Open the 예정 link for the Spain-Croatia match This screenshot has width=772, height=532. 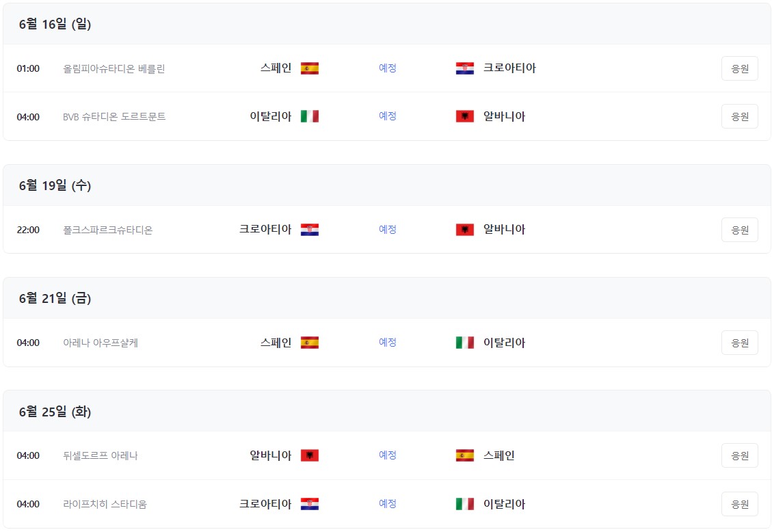(387, 68)
